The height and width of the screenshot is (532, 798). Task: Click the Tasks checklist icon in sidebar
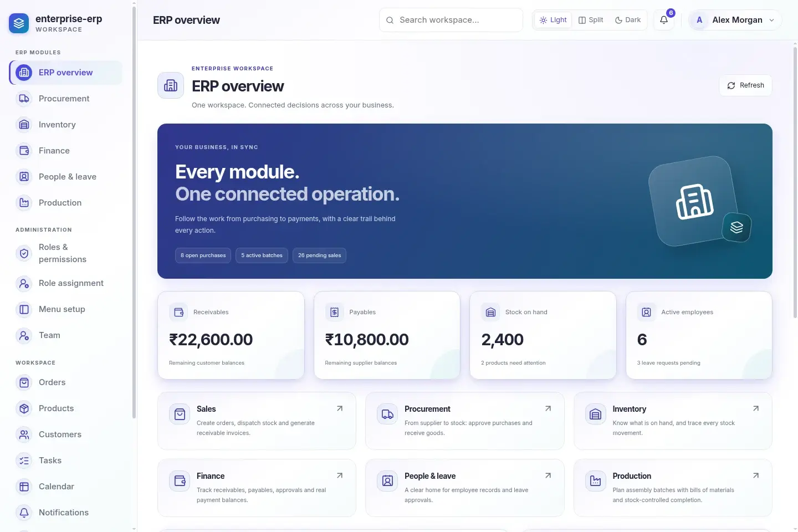tap(24, 461)
